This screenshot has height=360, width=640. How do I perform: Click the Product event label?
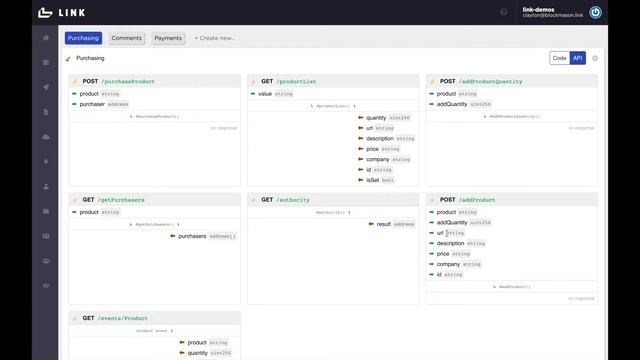(151, 331)
